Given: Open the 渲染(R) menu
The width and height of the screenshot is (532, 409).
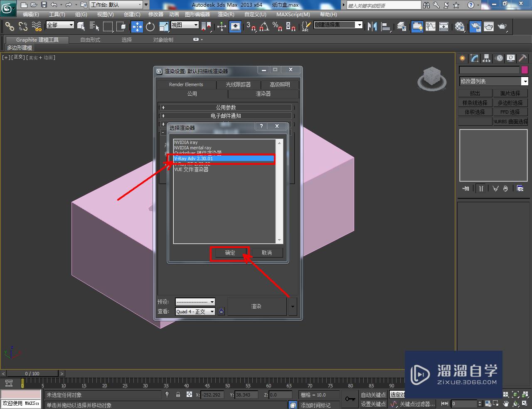Looking at the screenshot, I should pos(226,14).
